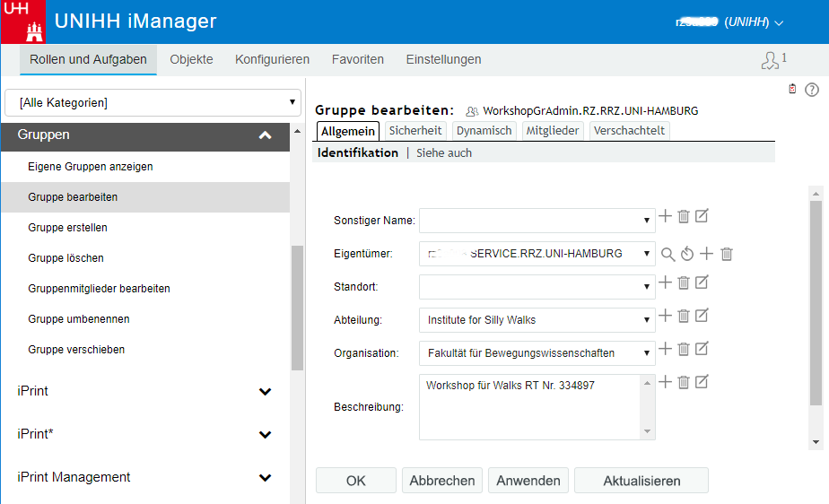Open Gruppe umbenennen task
This screenshot has width=829, height=504.
[x=145, y=319]
